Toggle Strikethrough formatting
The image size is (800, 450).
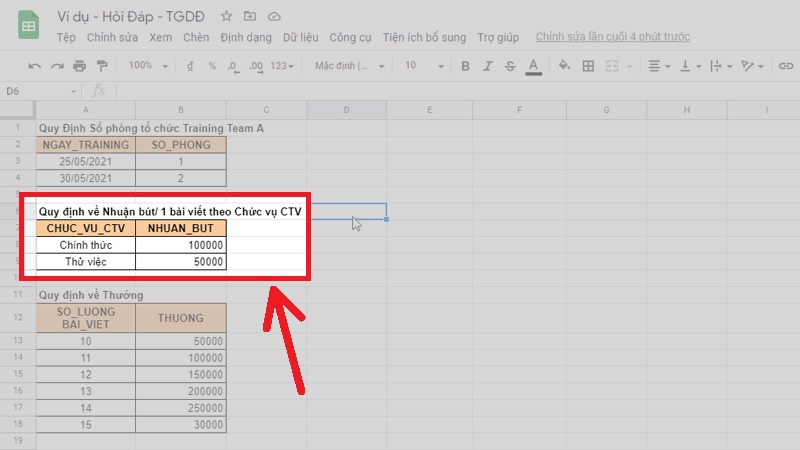pyautogui.click(x=509, y=66)
